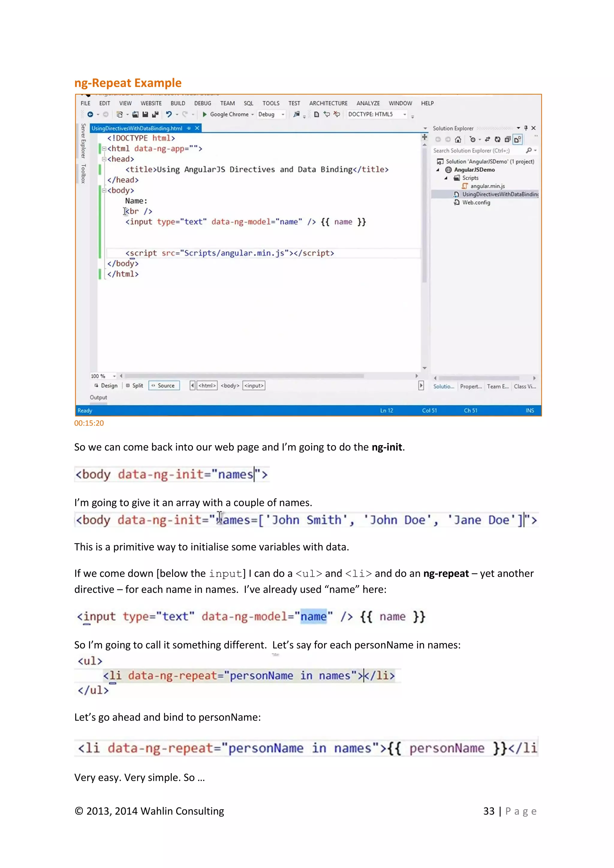Screen dimensions: 614x868
Task: Collapse the AngularJSDemo project node
Action: 438,170
